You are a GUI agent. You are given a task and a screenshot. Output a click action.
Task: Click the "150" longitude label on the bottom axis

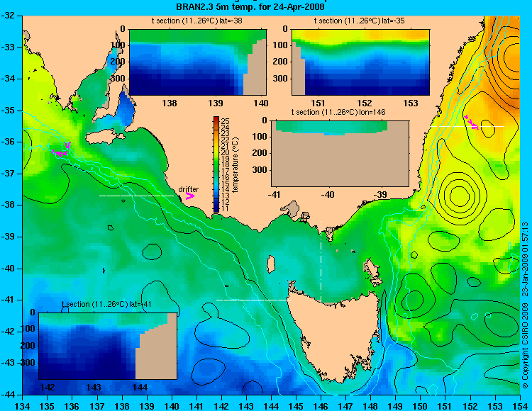click(421, 405)
